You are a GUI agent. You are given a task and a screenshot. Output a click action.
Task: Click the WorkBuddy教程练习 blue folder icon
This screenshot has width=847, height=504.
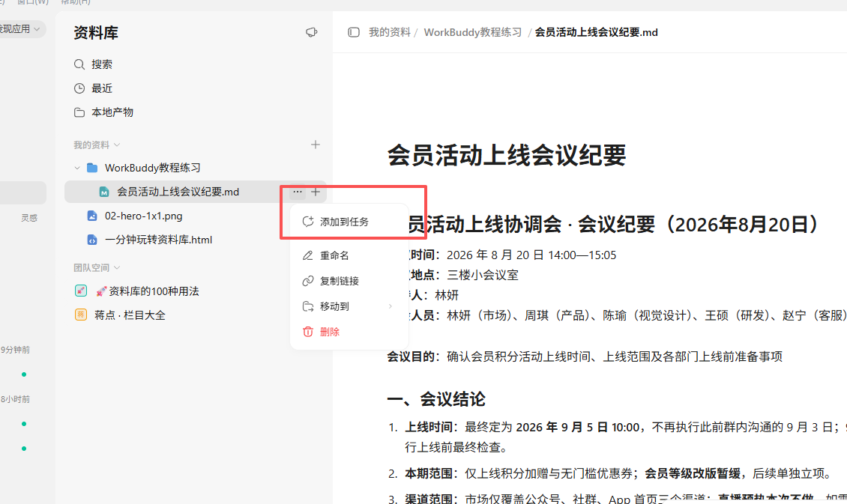(x=92, y=168)
